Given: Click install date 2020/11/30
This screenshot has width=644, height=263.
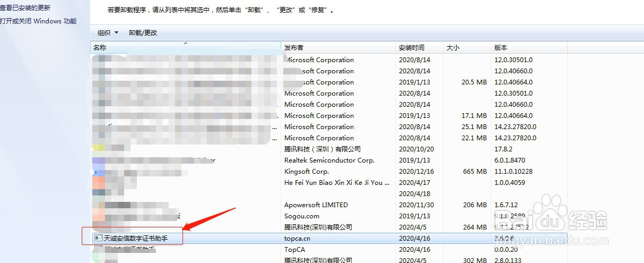Looking at the screenshot, I should click(x=416, y=205).
